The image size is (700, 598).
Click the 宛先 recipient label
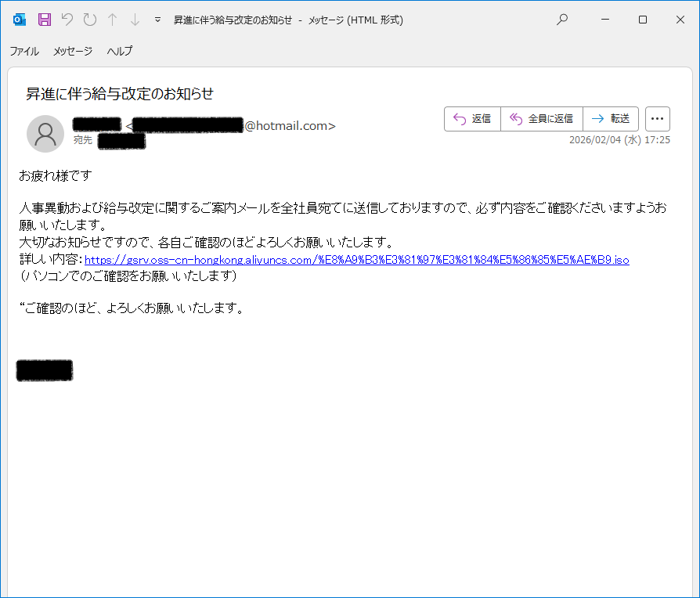click(82, 140)
